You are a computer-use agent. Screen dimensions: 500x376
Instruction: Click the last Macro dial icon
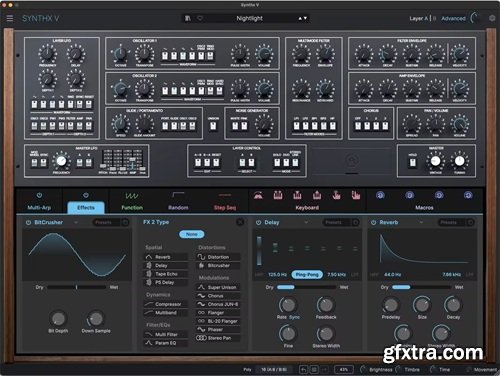pos(468,195)
